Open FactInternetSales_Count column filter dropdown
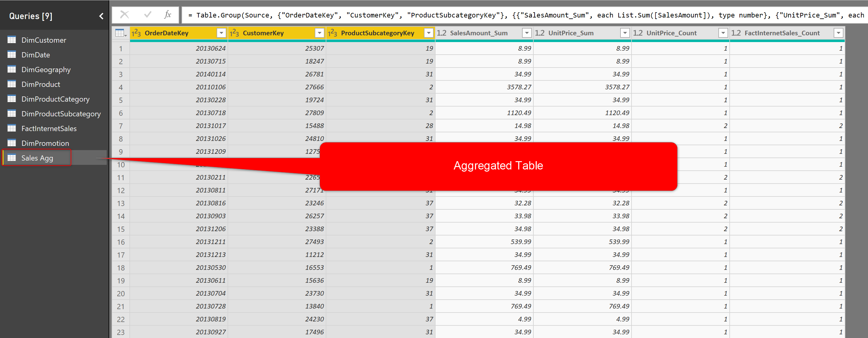Viewport: 868px width, 338px height. click(x=838, y=33)
